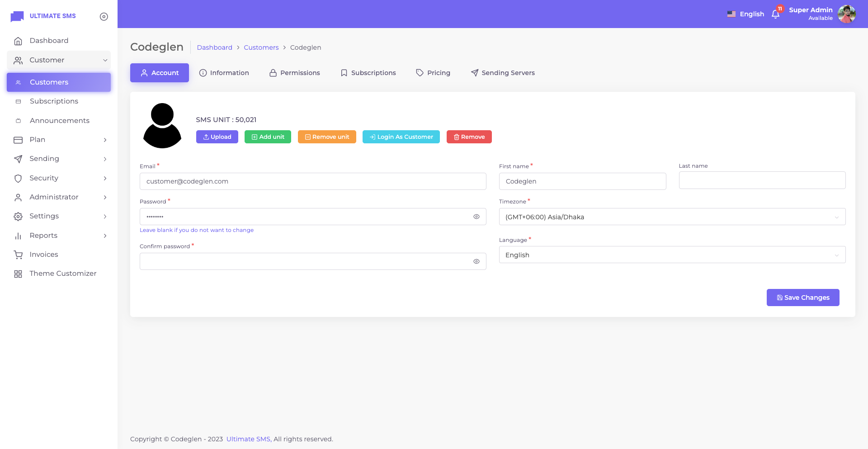
Task: Click into the Last name field
Action: (762, 180)
